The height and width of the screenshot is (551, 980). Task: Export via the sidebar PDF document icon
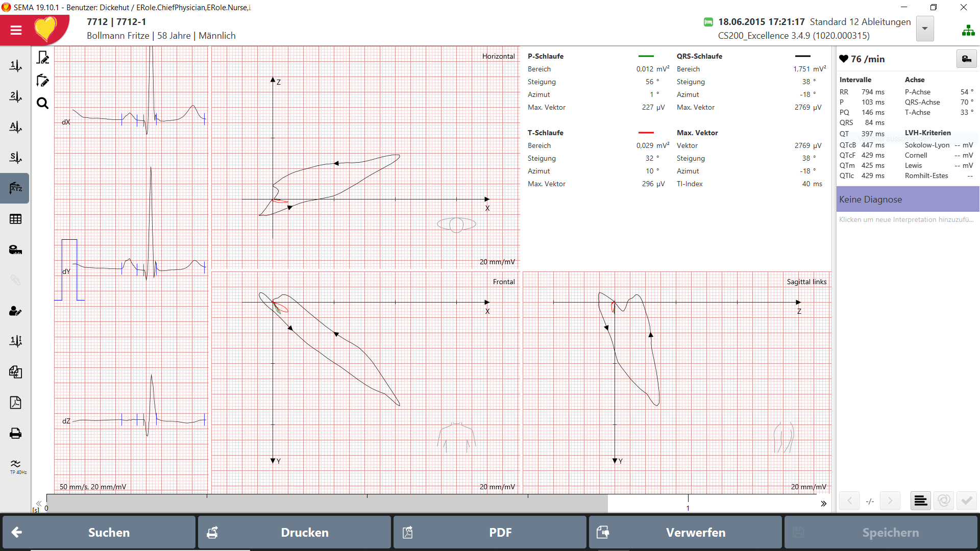(15, 403)
